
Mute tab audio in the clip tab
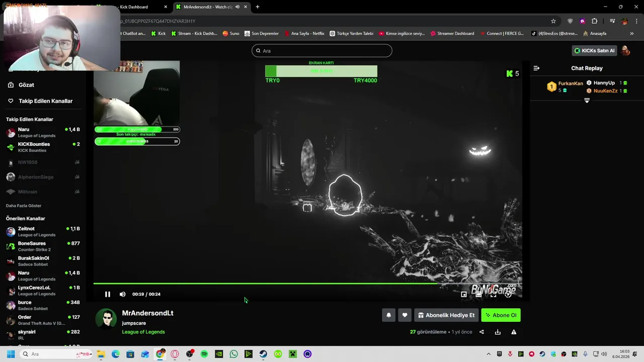point(237,7)
